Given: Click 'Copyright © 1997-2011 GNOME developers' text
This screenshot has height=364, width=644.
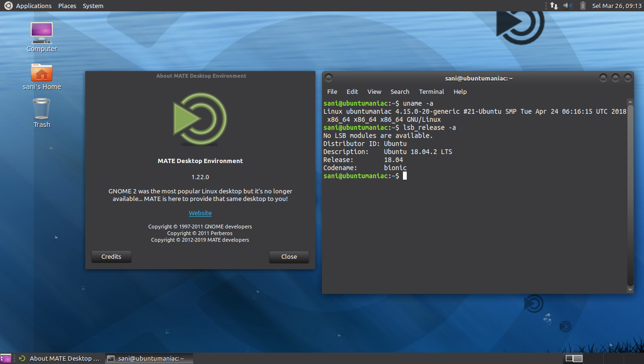Looking at the screenshot, I should pyautogui.click(x=200, y=227).
